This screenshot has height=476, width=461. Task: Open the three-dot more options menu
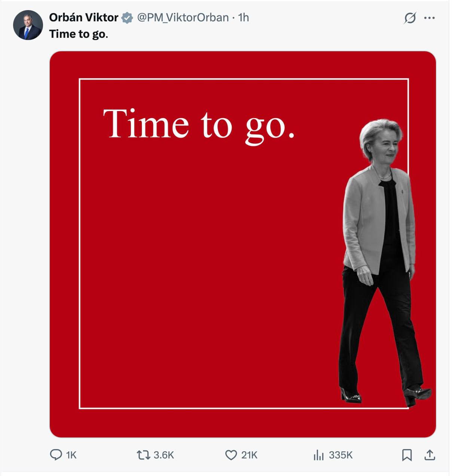(429, 18)
